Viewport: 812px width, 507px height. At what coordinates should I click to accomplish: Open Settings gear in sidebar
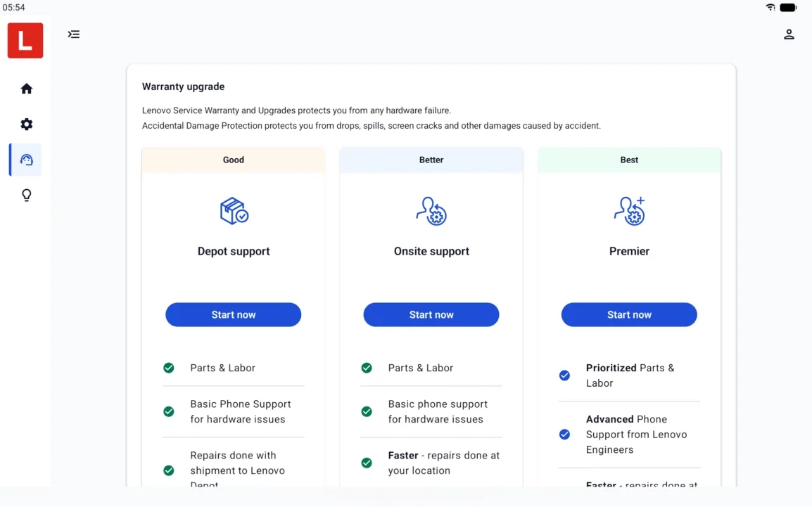[x=27, y=124]
